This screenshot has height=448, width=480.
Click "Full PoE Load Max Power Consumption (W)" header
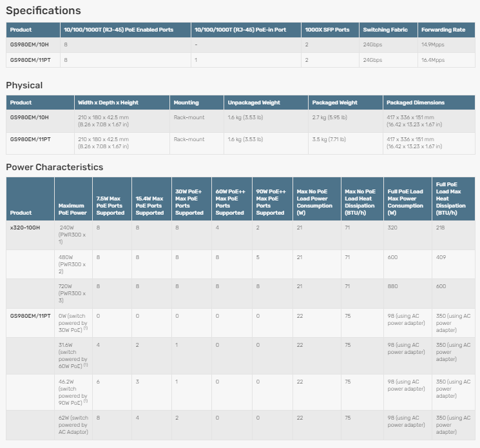point(408,199)
